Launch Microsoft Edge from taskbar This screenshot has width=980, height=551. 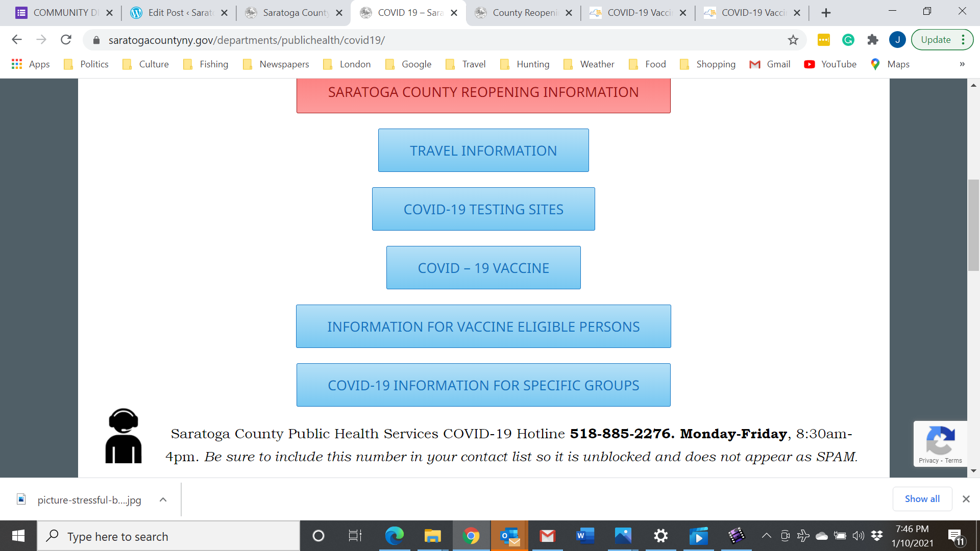pyautogui.click(x=394, y=536)
